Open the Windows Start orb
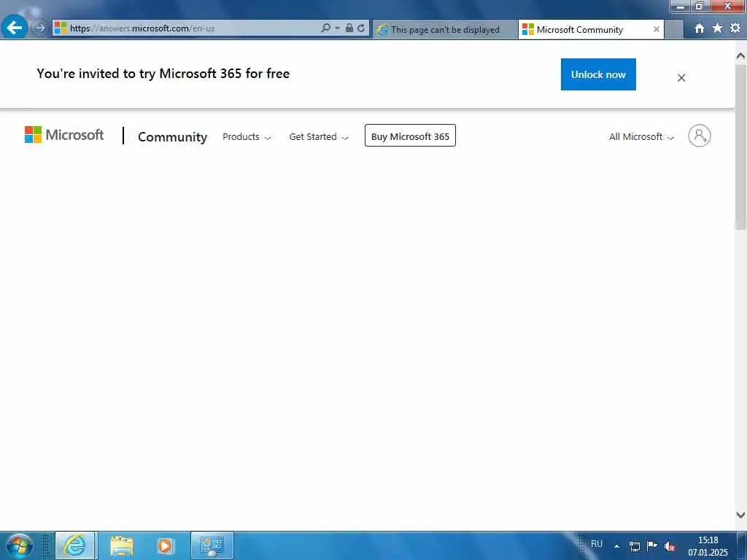747x560 pixels. [x=19, y=545]
